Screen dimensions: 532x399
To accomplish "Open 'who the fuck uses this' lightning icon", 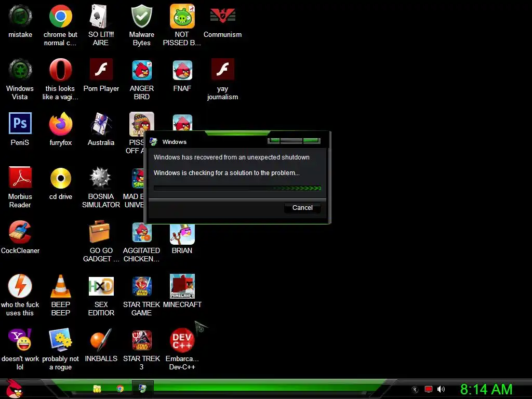I will click(20, 286).
